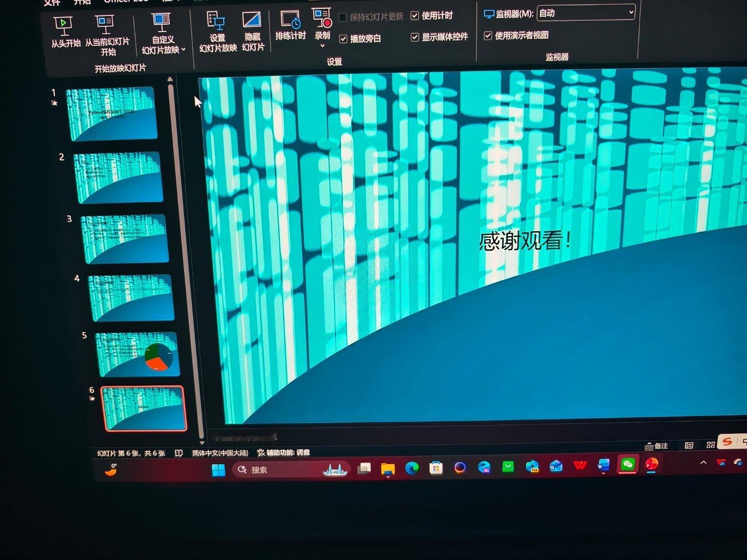This screenshot has width=747, height=560.
Task: Click the 简体中文(中国大陆) language indicator
Action: (x=220, y=453)
